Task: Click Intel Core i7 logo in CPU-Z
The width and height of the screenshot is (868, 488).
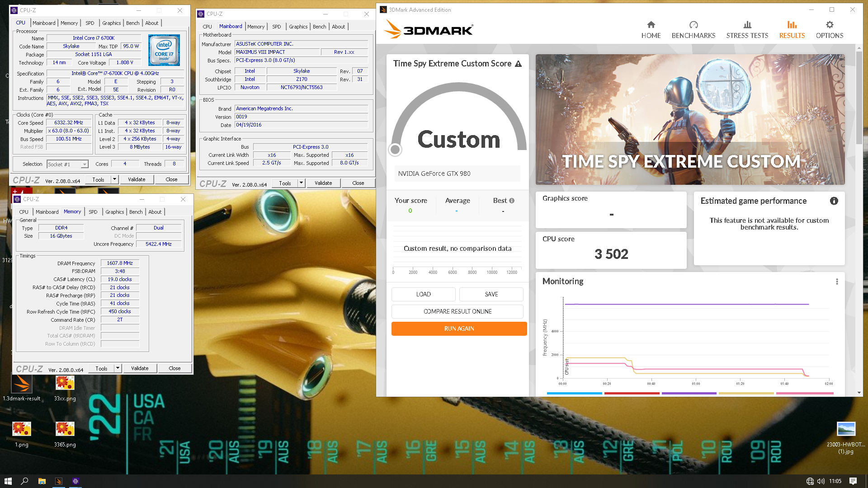Action: click(164, 50)
